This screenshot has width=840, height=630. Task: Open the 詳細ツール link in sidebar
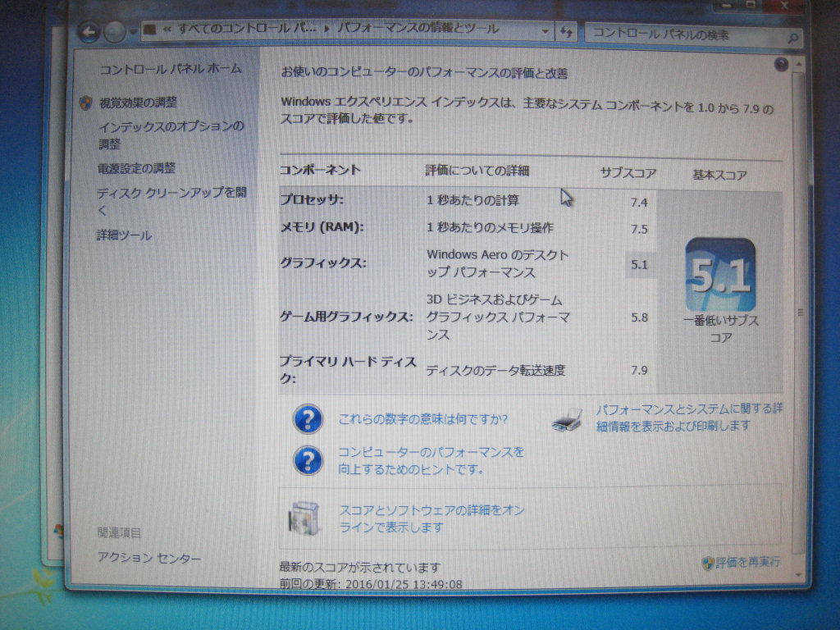(x=124, y=235)
